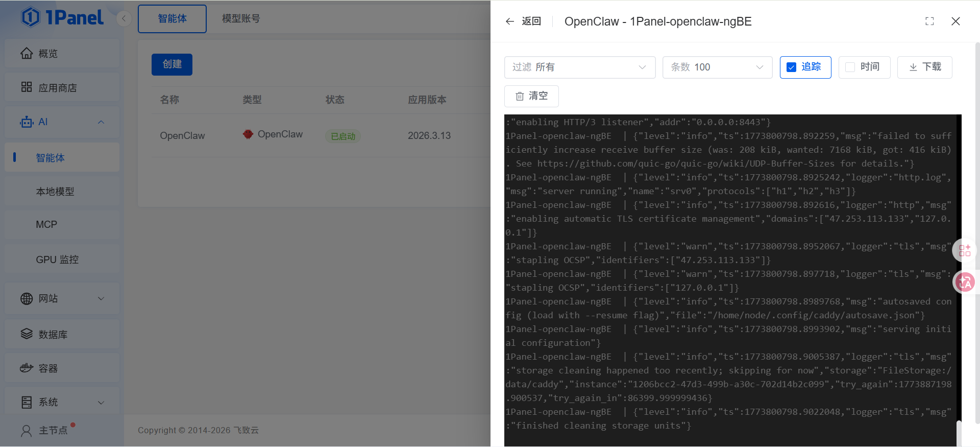Open the 过滤 filter dropdown
The height and width of the screenshot is (447, 980).
(x=579, y=67)
